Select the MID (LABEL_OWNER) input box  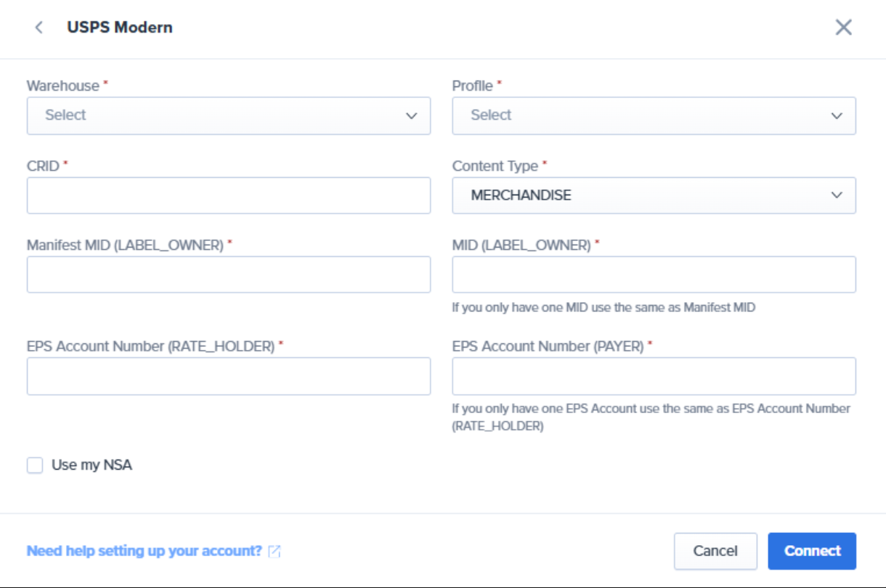(654, 274)
